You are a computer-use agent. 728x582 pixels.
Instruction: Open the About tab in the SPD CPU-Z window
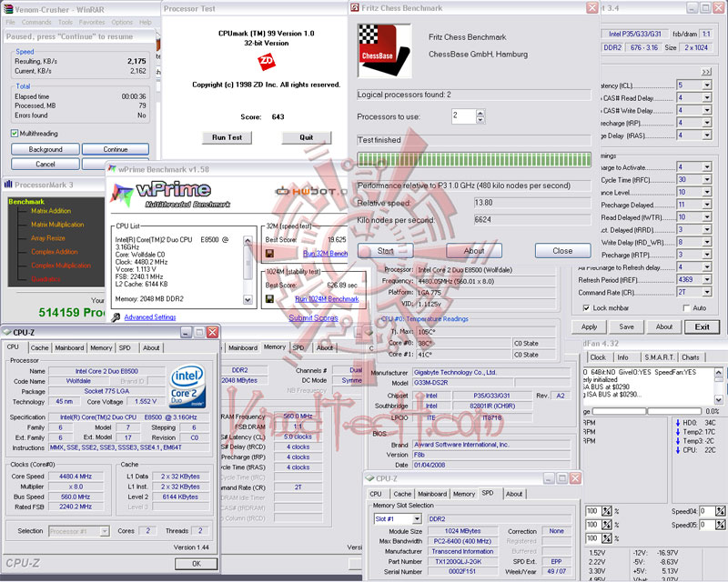(514, 494)
